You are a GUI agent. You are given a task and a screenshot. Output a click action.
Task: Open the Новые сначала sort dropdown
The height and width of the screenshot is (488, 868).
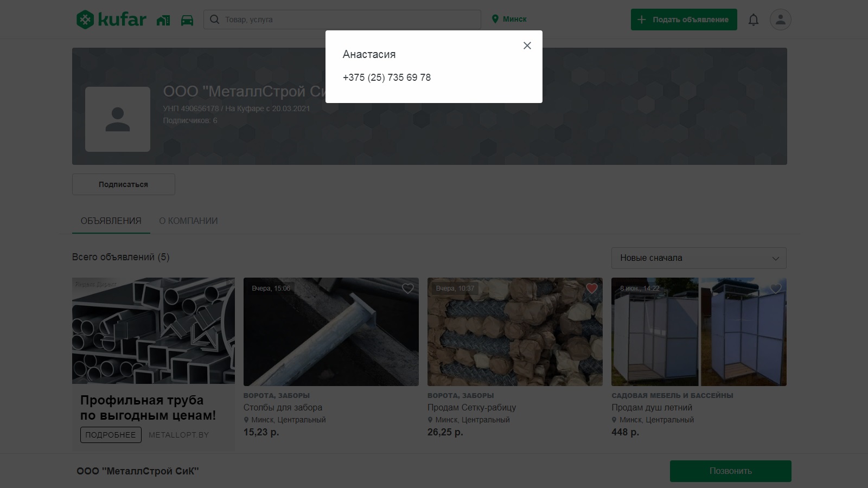tap(699, 258)
